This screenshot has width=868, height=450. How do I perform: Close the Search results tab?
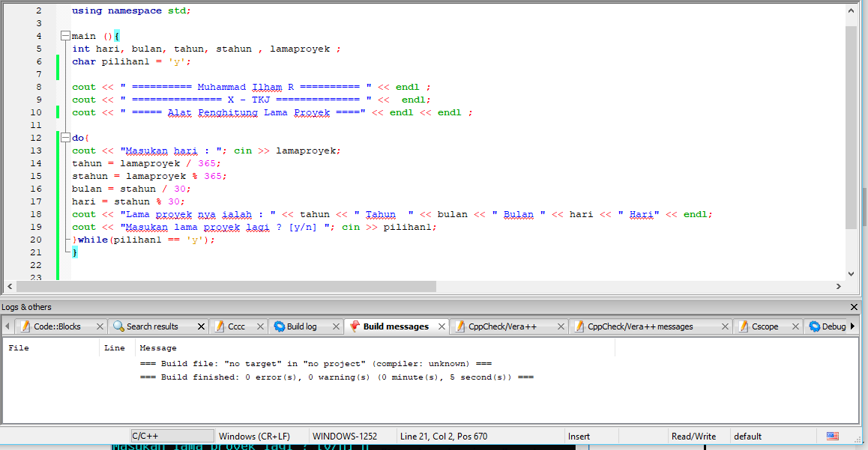201,326
